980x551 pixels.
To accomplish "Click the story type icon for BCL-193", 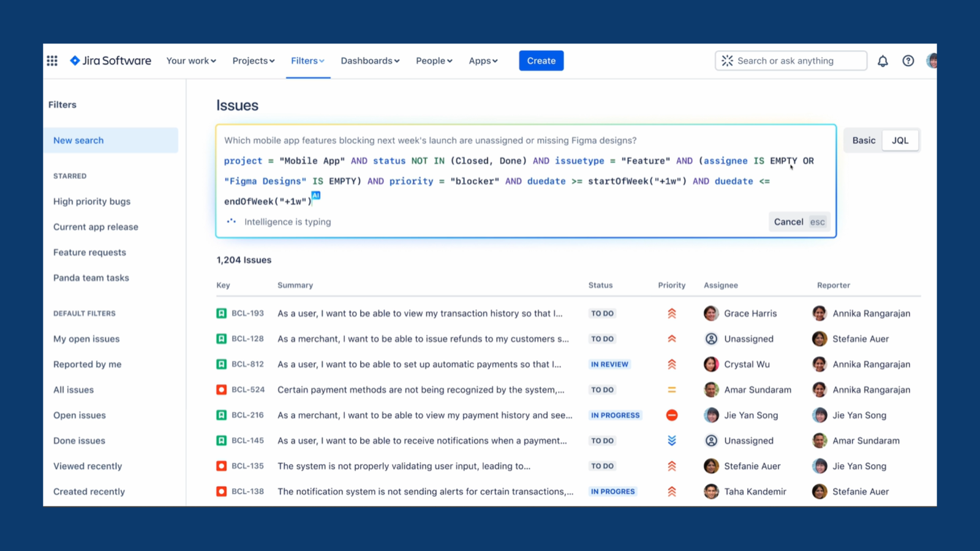I will 221,313.
